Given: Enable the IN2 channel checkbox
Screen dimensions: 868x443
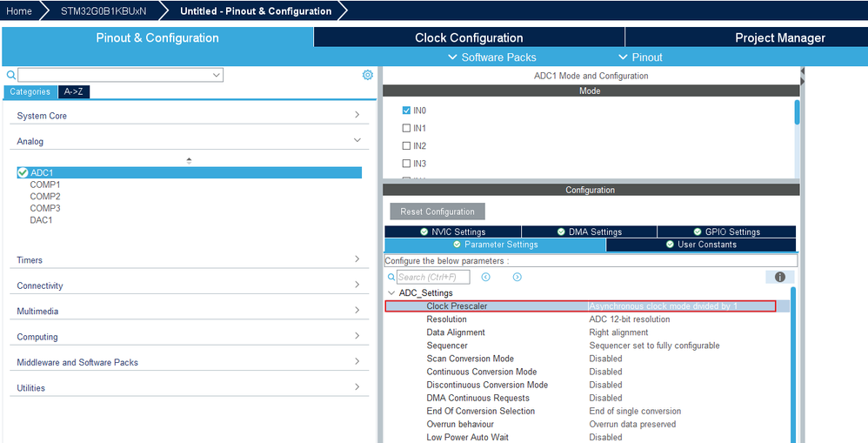Looking at the screenshot, I should point(406,145).
